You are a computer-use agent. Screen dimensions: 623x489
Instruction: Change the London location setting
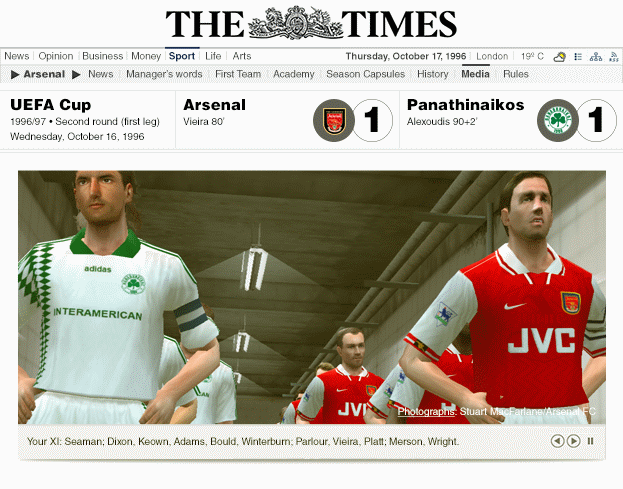pyautogui.click(x=492, y=56)
